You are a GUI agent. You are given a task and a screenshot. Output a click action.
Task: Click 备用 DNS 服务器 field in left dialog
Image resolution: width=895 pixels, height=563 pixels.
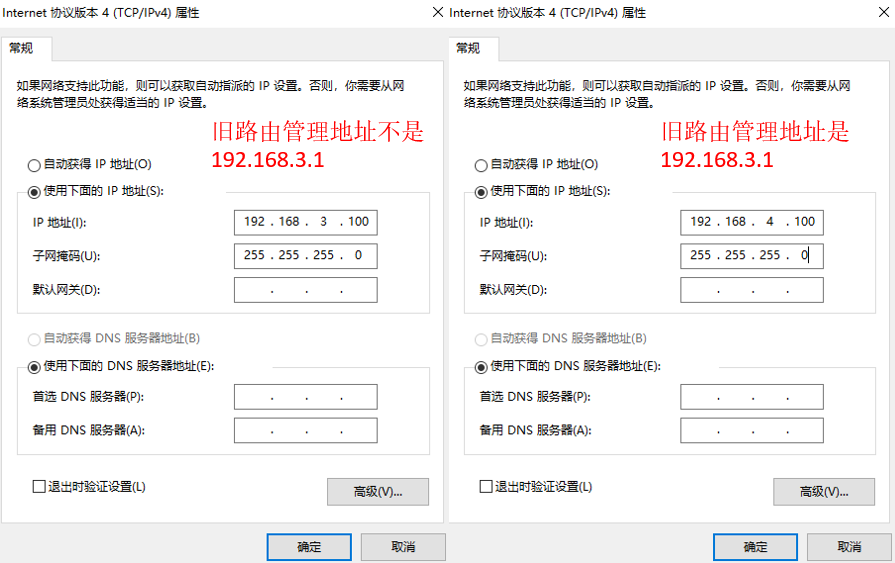[305, 431]
